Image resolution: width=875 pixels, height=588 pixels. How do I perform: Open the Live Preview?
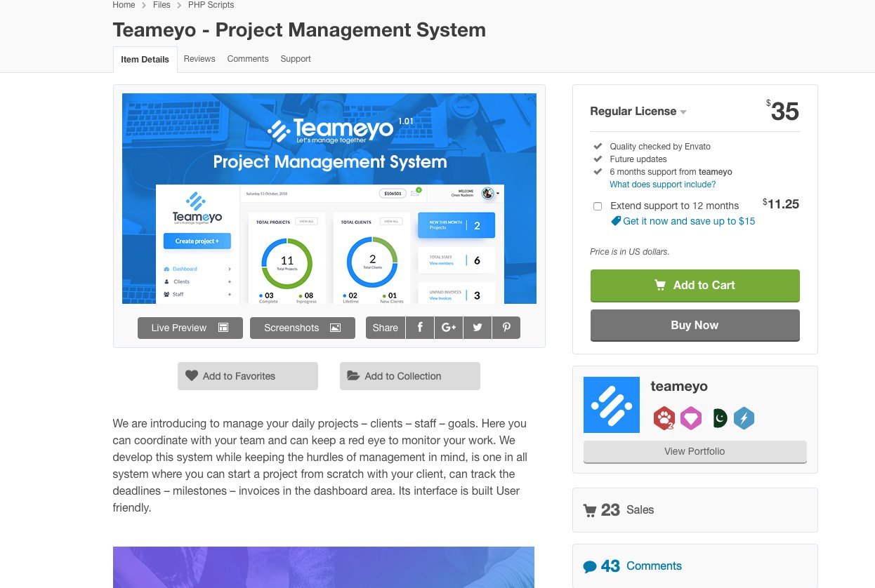point(190,328)
